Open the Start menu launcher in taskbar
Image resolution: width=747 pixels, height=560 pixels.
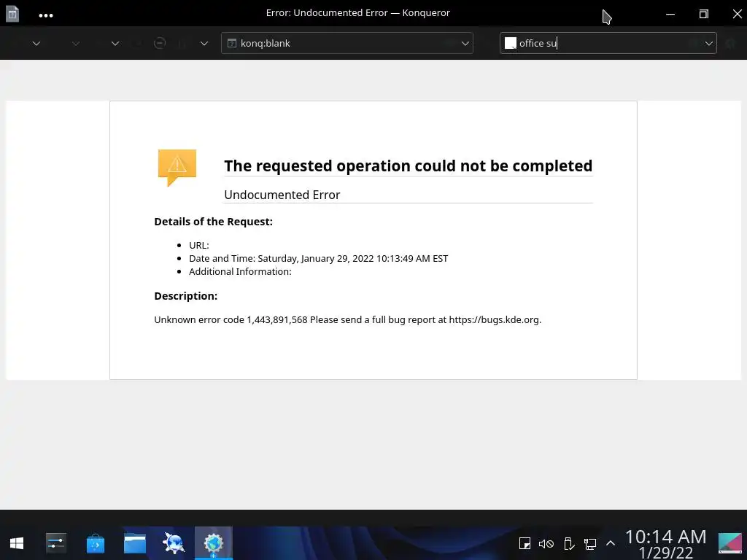pos(17,542)
